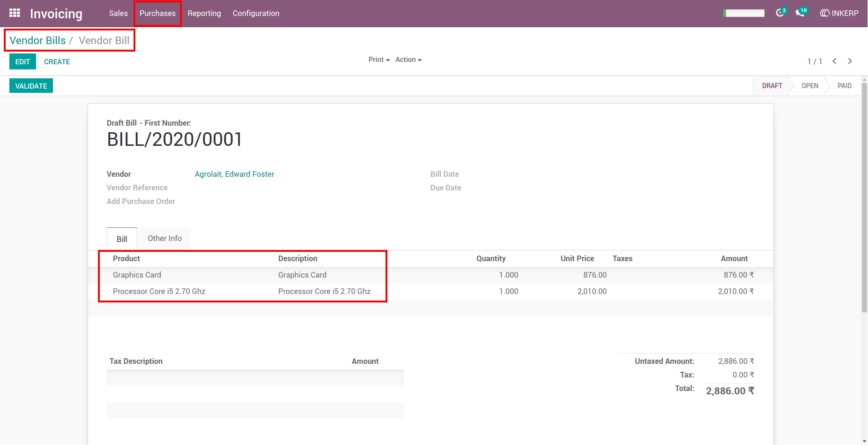Click the OPEN status stage

click(810, 86)
